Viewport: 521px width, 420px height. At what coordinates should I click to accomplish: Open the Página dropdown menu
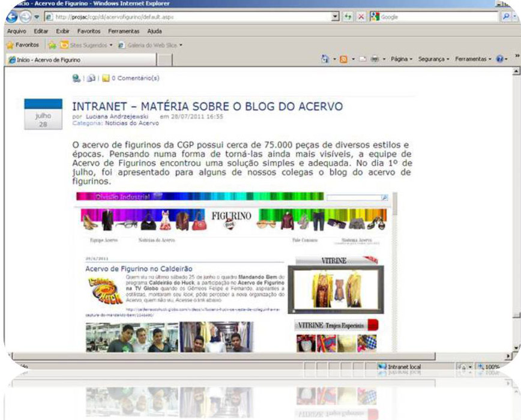point(402,59)
